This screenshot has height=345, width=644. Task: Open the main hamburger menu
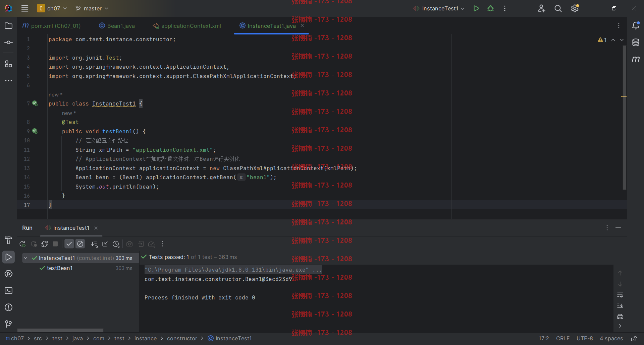tap(25, 8)
